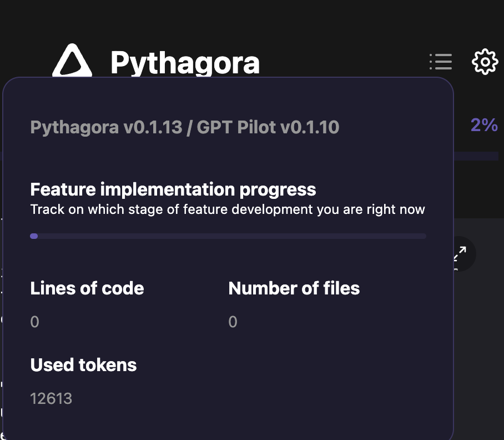This screenshot has width=504, height=440.
Task: Click the Track on which stage description
Action: click(228, 209)
